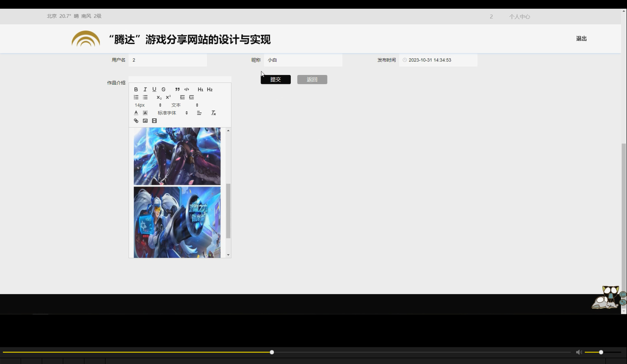
Task: Open the text alignment options
Action: [x=199, y=113]
